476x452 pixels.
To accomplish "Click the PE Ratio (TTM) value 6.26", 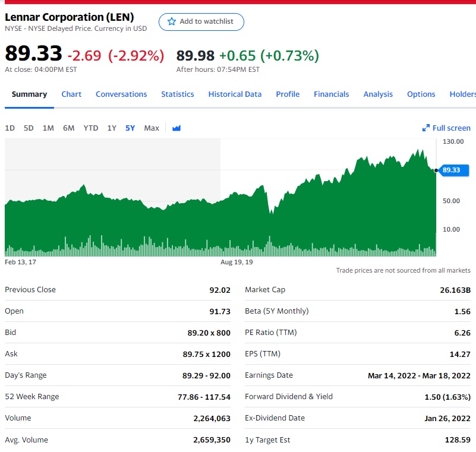I will point(462,333).
